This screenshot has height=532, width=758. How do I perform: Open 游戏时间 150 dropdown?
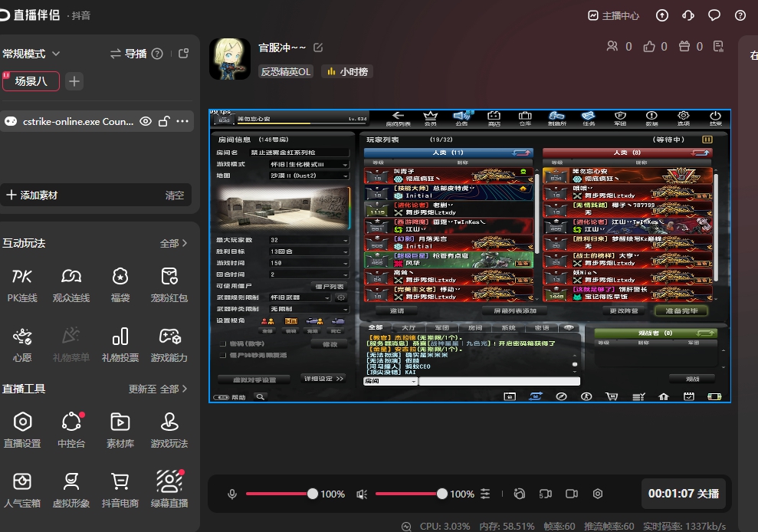click(x=308, y=263)
